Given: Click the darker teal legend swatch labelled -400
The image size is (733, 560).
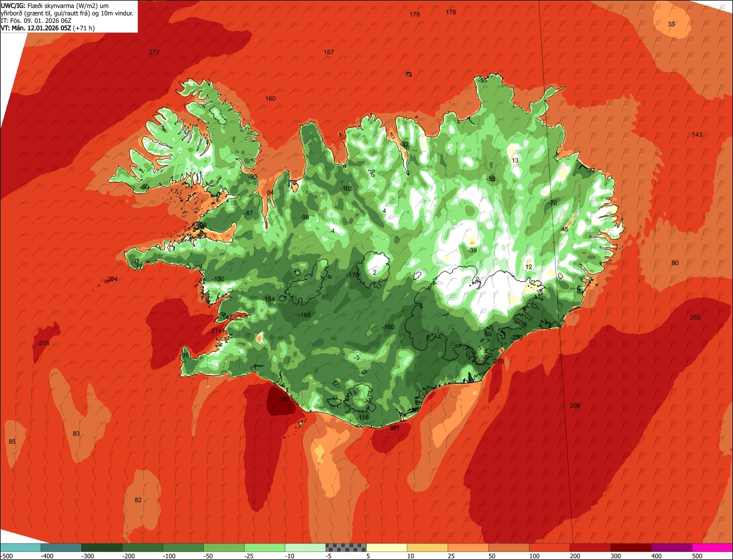Looking at the screenshot, I should point(61,547).
